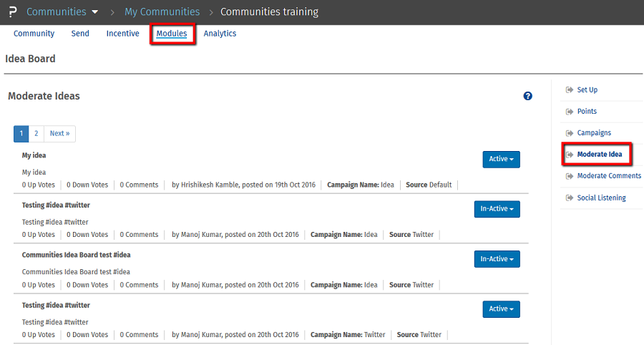Click the arrow icon beside Moderate Idea
Screen dimensions: 644x345
pyautogui.click(x=570, y=155)
